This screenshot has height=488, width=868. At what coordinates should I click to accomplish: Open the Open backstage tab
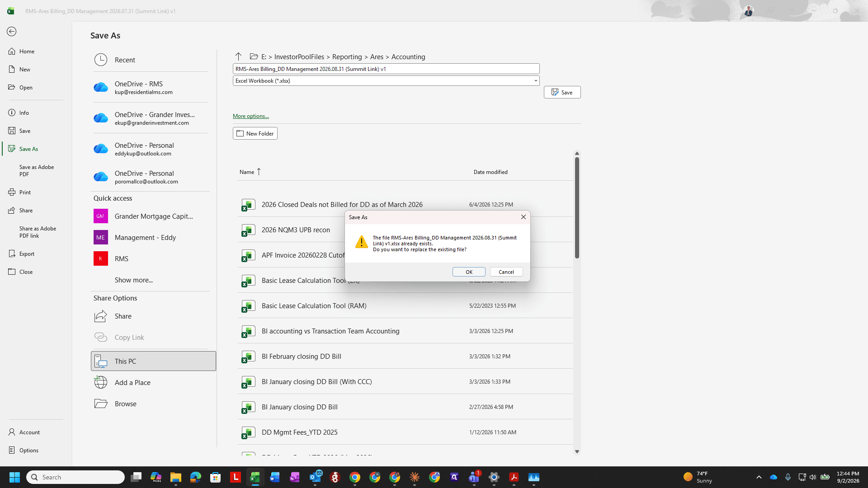click(36, 87)
